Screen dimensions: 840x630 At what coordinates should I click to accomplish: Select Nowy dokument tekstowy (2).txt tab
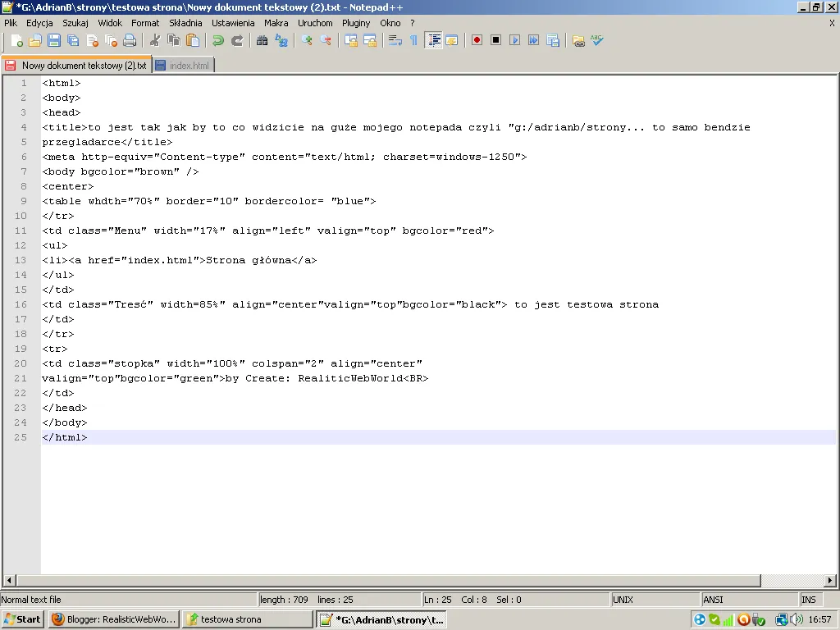(x=76, y=66)
